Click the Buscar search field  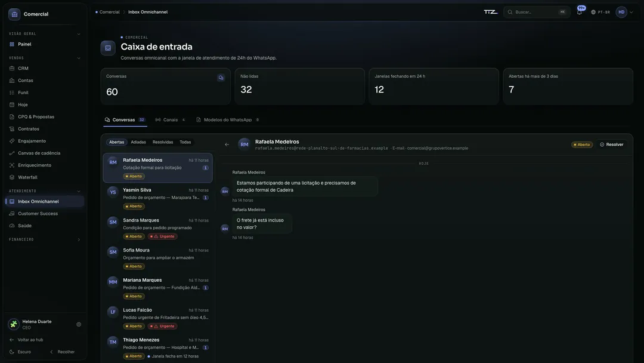pos(537,12)
